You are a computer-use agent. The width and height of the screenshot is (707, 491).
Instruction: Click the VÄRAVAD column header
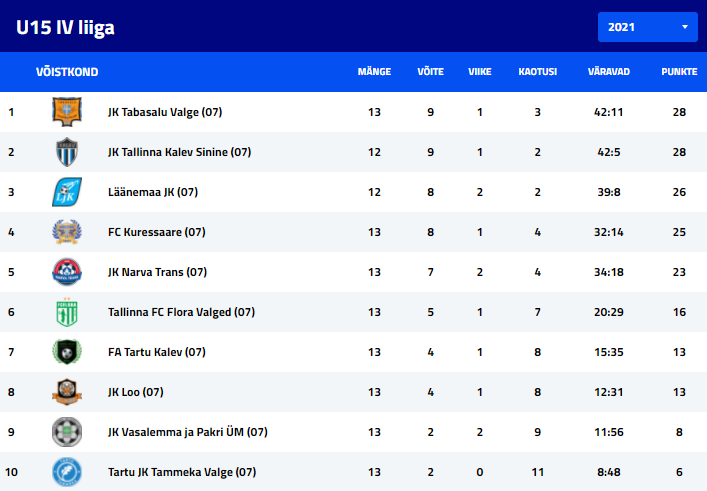(x=608, y=72)
